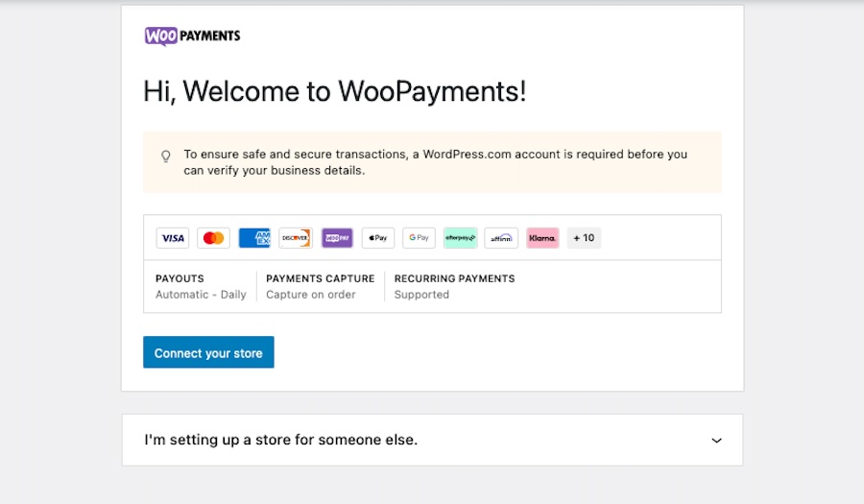The image size is (864, 504).
Task: Click the PAYOUTS heading
Action: (x=180, y=278)
